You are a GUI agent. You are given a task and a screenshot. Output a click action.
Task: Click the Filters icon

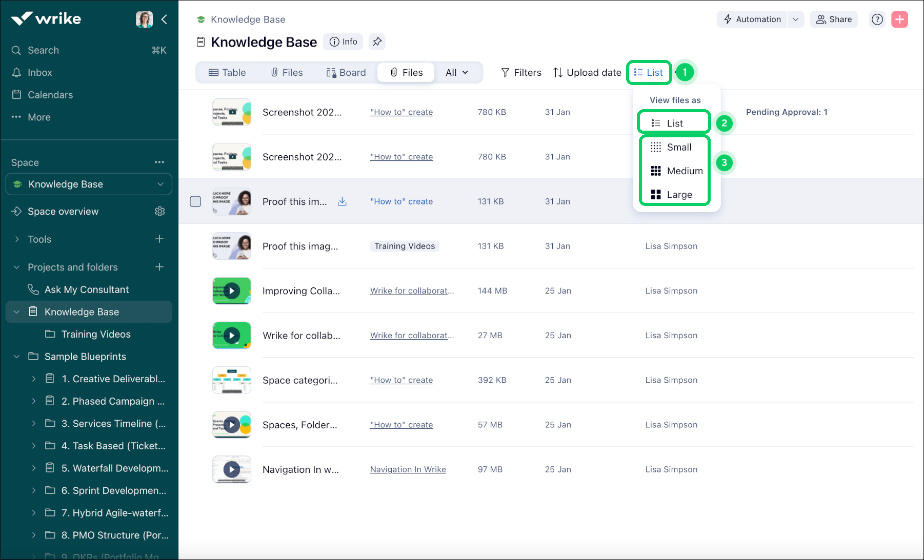click(x=506, y=72)
